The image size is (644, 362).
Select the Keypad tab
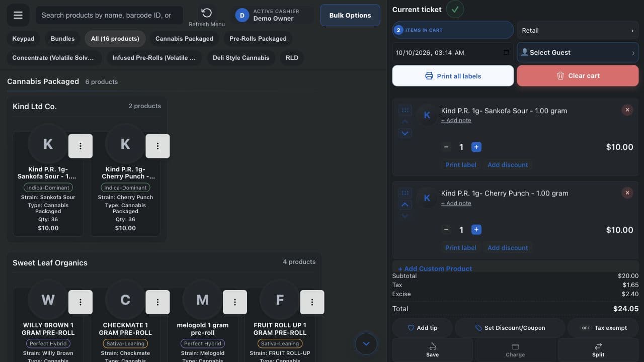[x=24, y=39]
